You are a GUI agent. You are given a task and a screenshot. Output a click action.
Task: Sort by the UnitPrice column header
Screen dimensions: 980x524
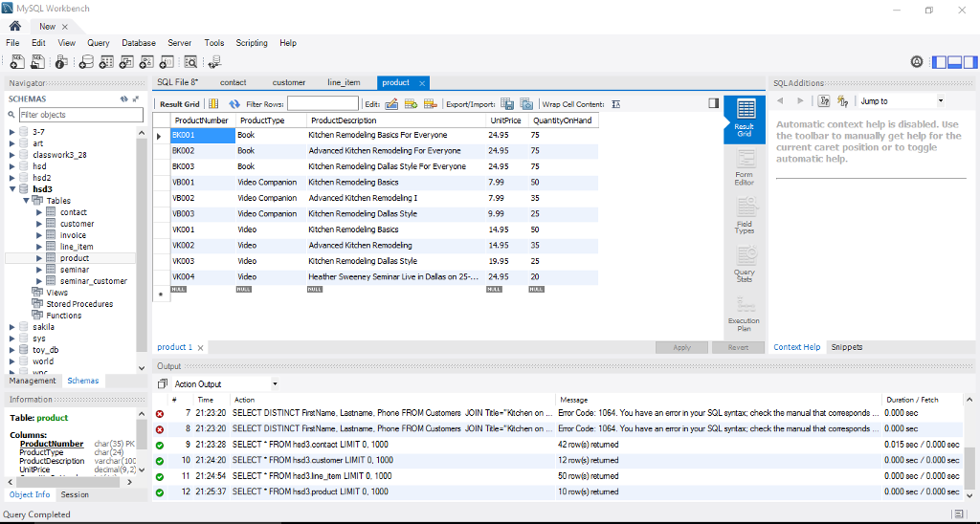point(506,120)
